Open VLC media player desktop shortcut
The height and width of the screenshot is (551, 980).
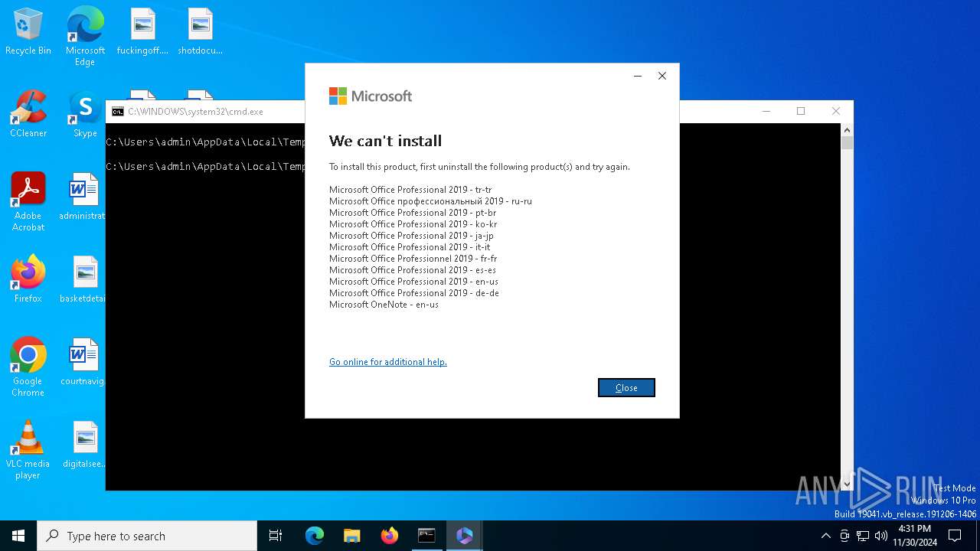pyautogui.click(x=28, y=450)
